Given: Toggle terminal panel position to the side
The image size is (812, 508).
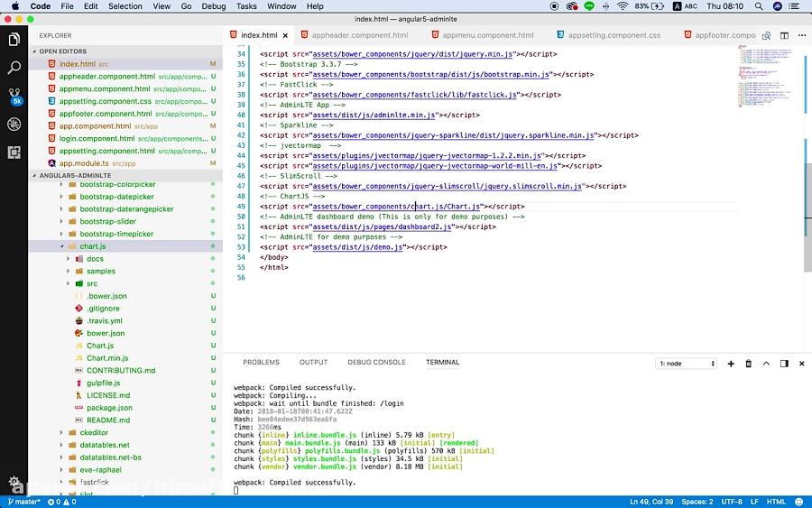Looking at the screenshot, I should (x=784, y=364).
